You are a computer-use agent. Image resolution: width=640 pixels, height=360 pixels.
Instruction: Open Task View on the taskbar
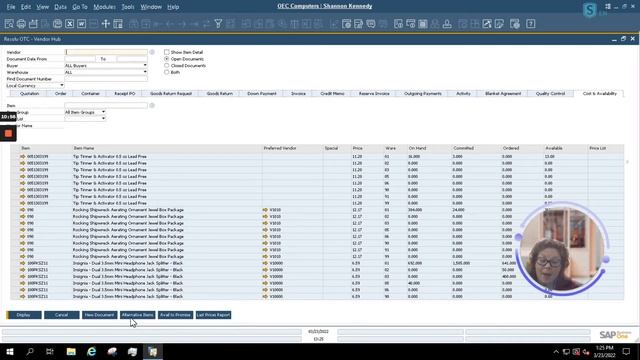tap(50, 351)
